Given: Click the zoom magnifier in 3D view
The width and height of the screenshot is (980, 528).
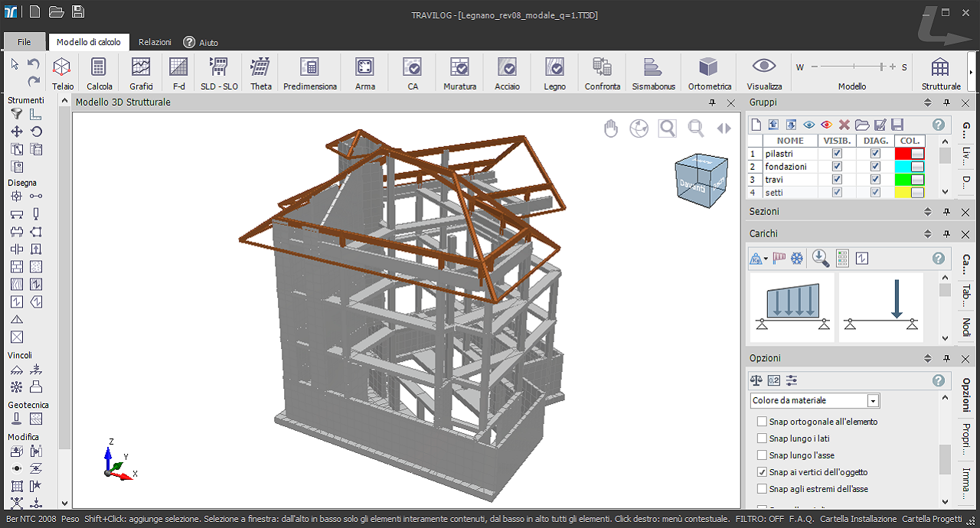Looking at the screenshot, I should 668,129.
